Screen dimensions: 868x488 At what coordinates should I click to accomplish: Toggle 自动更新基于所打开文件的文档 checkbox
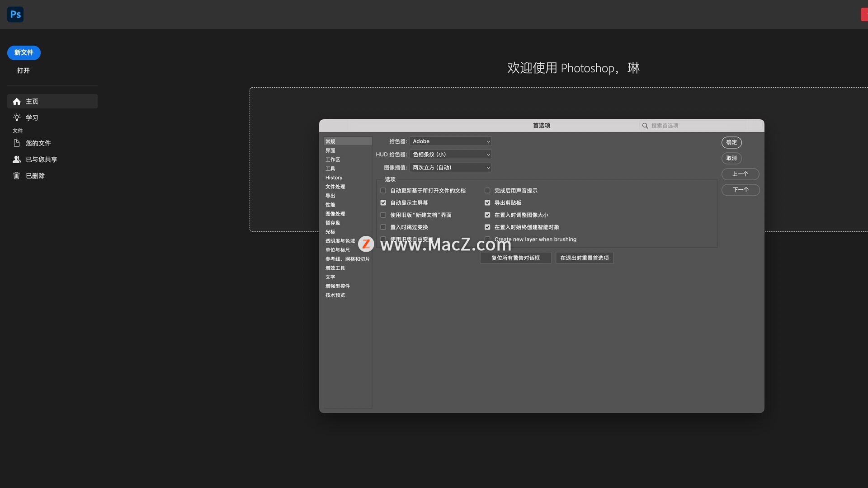coord(383,191)
